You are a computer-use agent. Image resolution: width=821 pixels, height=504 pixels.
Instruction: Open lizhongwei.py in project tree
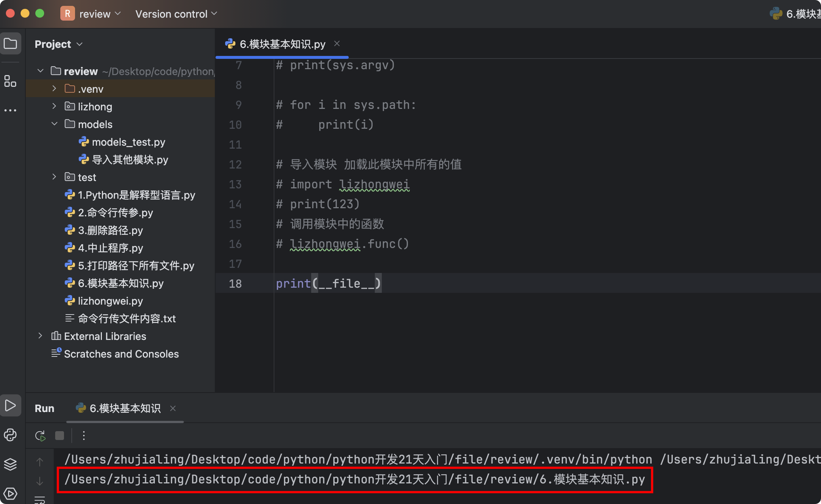[110, 301]
